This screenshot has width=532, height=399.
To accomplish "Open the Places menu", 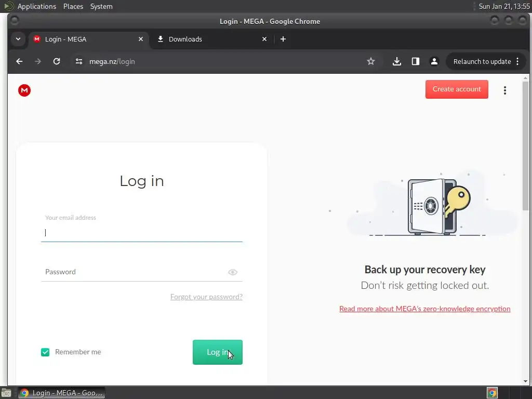I will click(x=73, y=6).
